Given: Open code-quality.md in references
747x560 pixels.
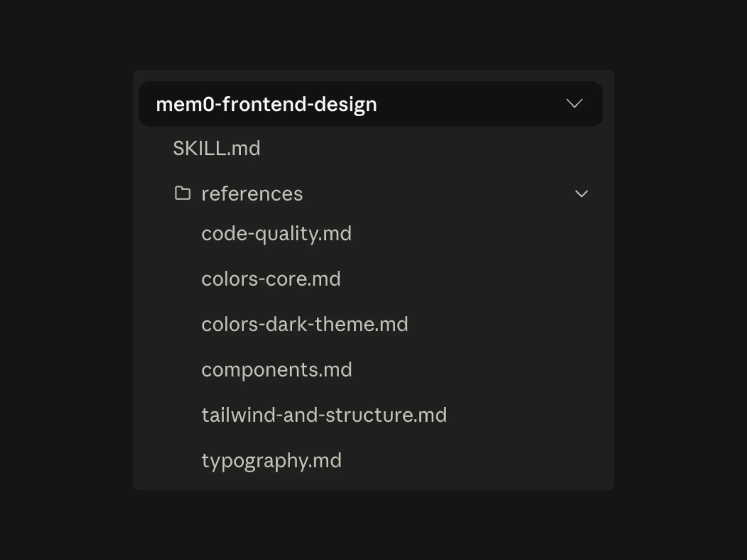Looking at the screenshot, I should tap(276, 234).
